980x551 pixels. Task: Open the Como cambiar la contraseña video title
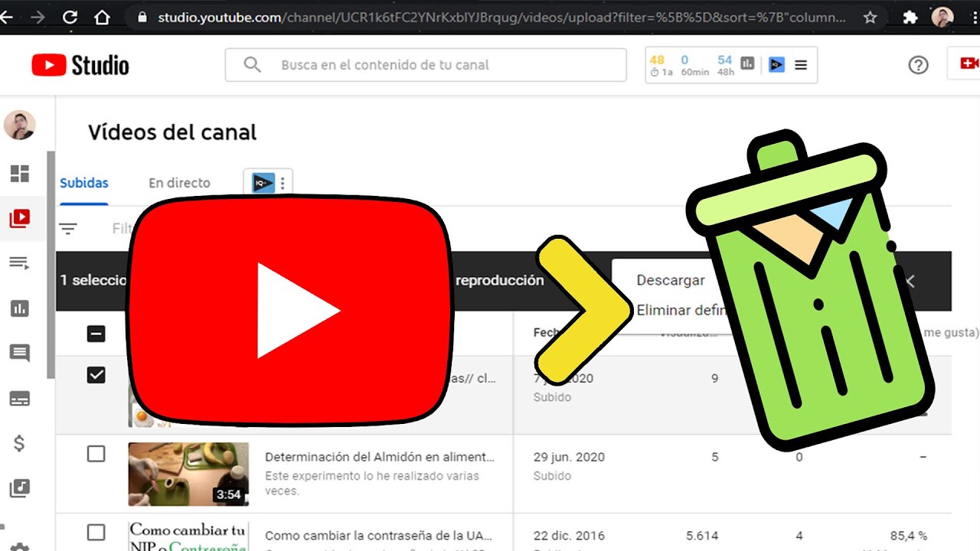(378, 536)
